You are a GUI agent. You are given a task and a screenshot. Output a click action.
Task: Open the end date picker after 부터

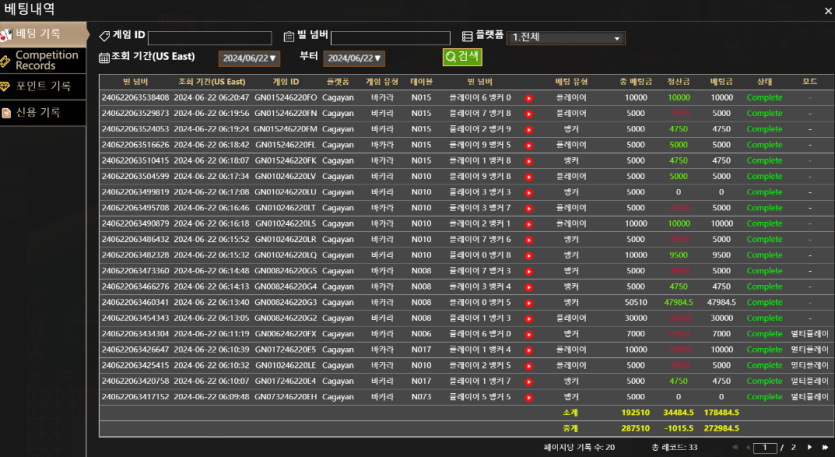point(354,58)
